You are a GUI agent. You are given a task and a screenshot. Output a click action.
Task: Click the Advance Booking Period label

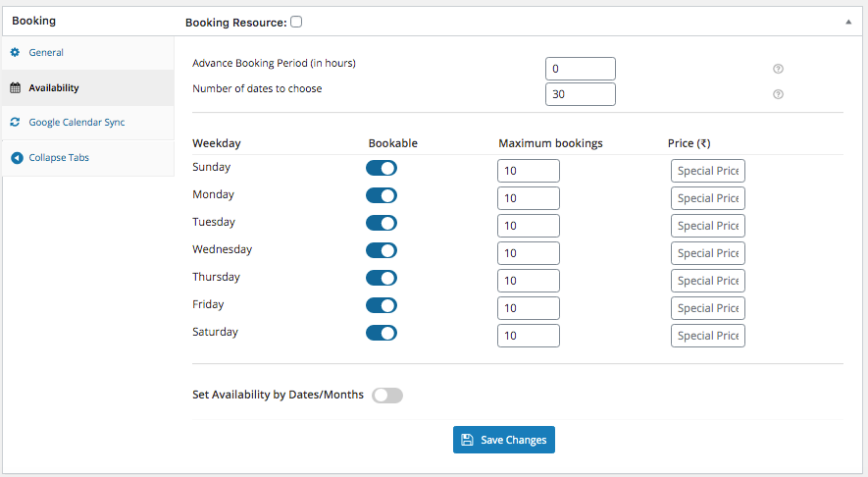(x=274, y=63)
